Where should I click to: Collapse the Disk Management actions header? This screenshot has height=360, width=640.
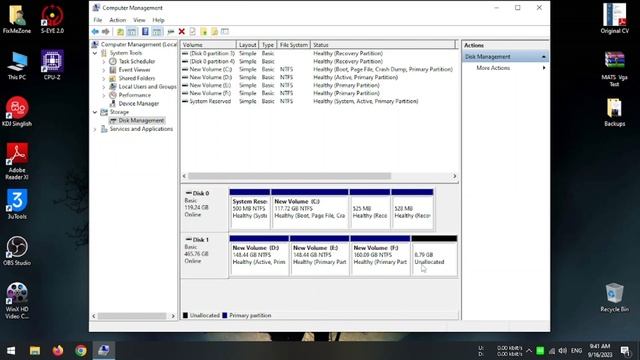(544, 57)
